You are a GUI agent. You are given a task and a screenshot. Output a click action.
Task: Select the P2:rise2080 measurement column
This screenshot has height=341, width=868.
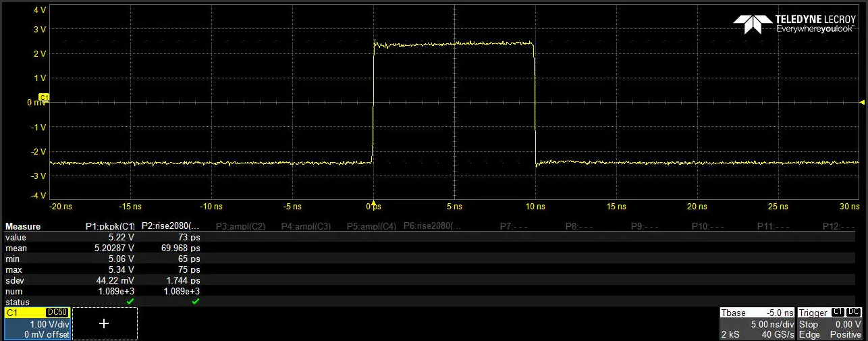171,226
